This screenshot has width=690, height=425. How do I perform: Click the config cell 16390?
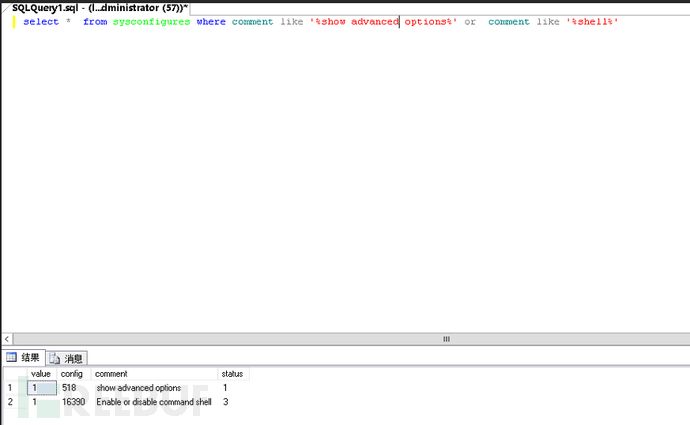click(x=74, y=402)
